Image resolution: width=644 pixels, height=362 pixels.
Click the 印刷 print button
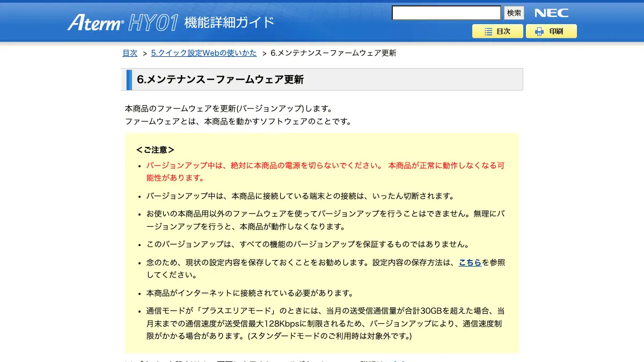tap(551, 31)
